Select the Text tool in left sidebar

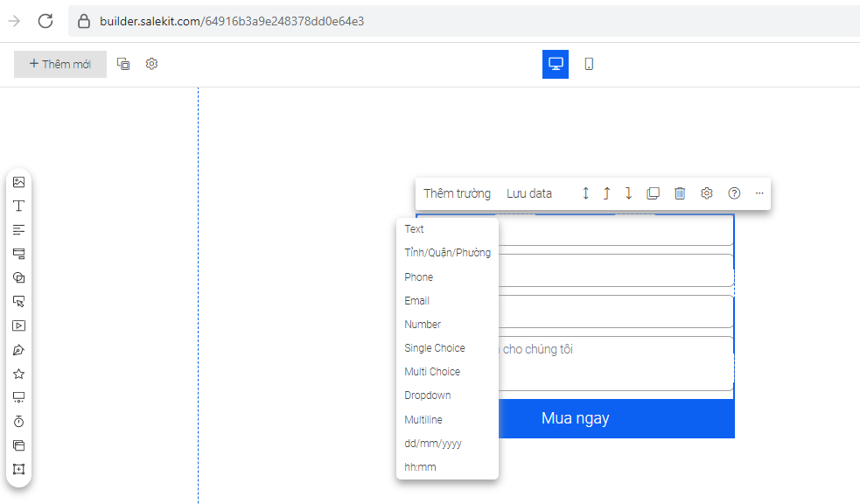pos(18,206)
